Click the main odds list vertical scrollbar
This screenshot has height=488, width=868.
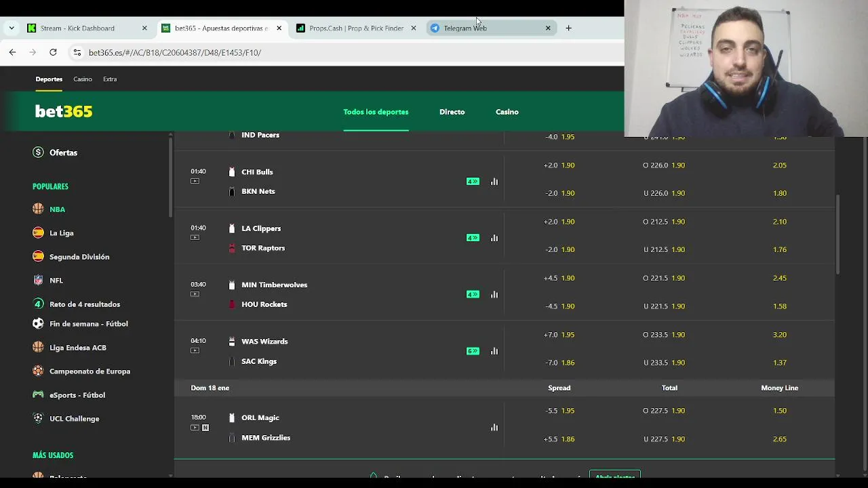(837, 235)
